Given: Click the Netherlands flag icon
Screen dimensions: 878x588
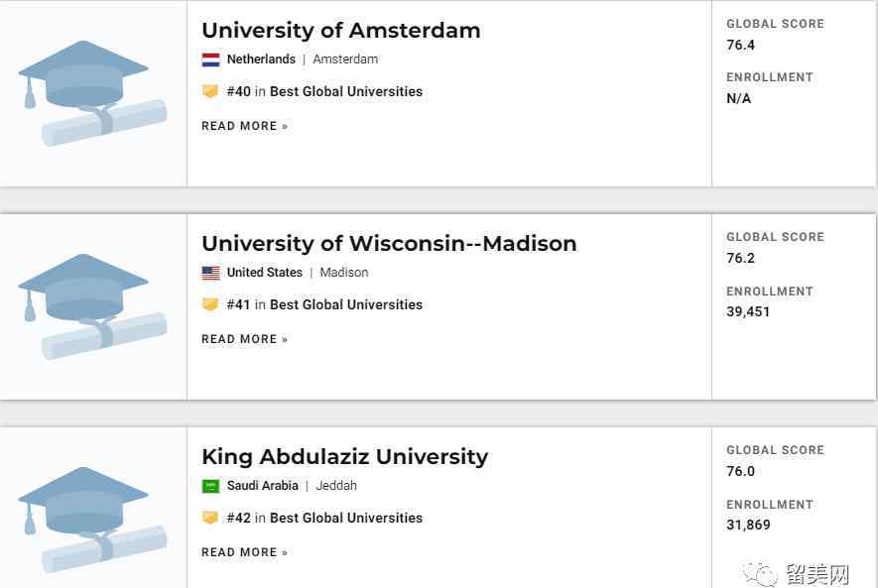Looking at the screenshot, I should pyautogui.click(x=210, y=59).
